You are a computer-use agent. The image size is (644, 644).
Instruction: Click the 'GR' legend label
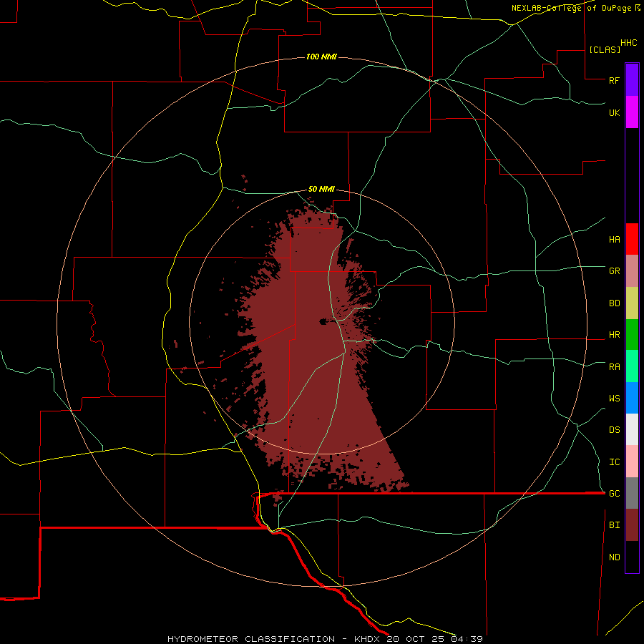pos(614,271)
